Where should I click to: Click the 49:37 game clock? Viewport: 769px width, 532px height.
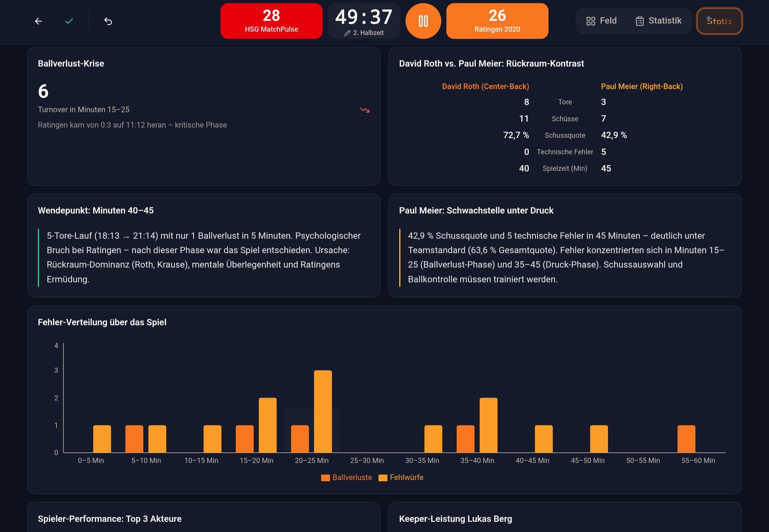coord(364,17)
